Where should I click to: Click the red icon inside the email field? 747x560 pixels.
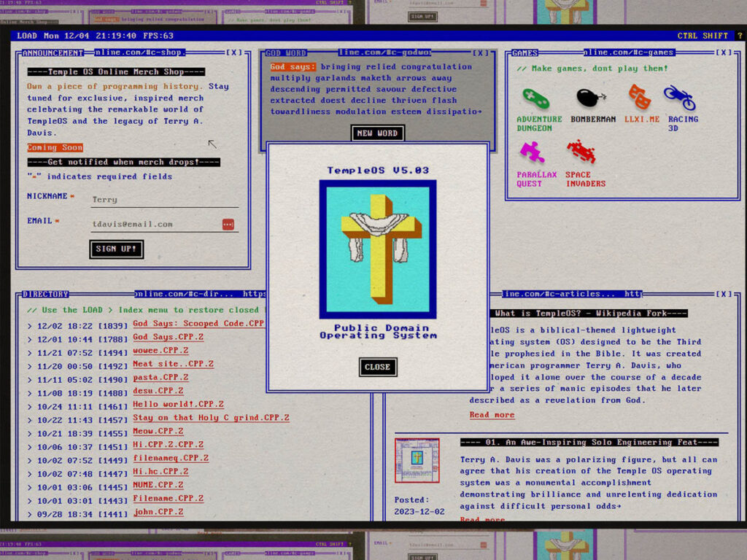(228, 225)
